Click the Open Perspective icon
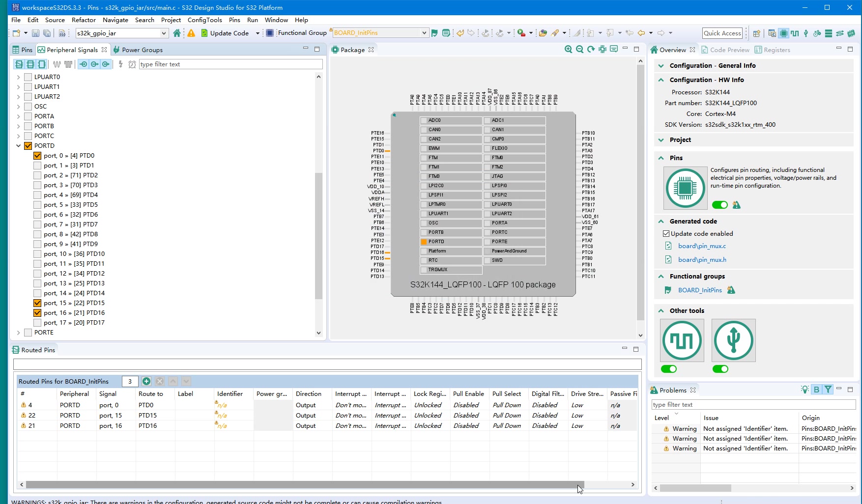The height and width of the screenshot is (504, 862). pyautogui.click(x=757, y=33)
